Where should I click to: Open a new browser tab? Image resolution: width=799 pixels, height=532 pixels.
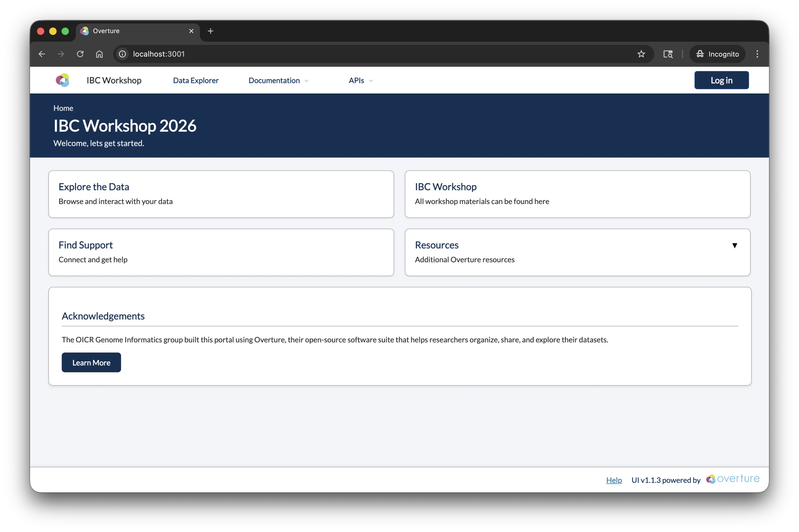211,31
